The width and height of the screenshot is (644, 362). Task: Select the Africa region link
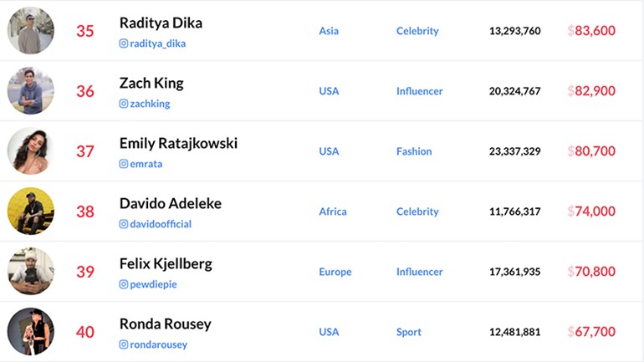click(x=333, y=212)
